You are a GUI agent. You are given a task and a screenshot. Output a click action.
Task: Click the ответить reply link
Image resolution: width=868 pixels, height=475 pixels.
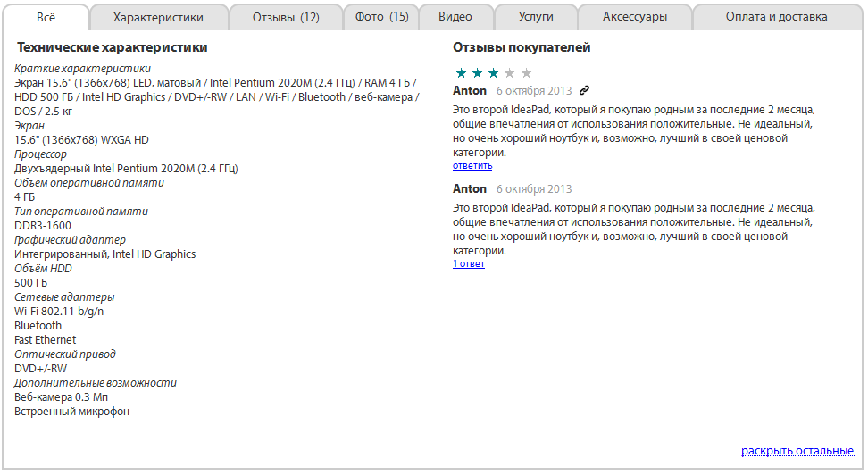[472, 166]
